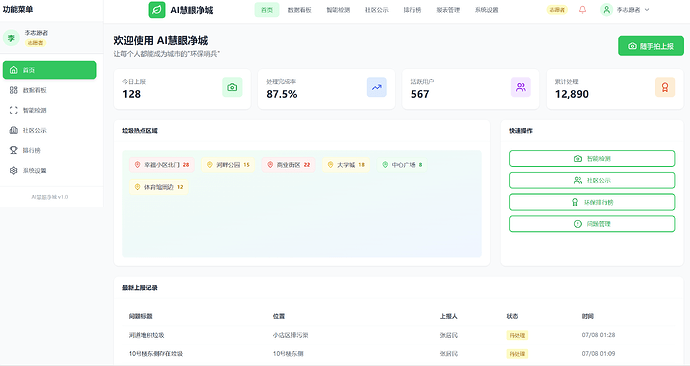Switch to 报表管理 top navigation tab

(448, 10)
